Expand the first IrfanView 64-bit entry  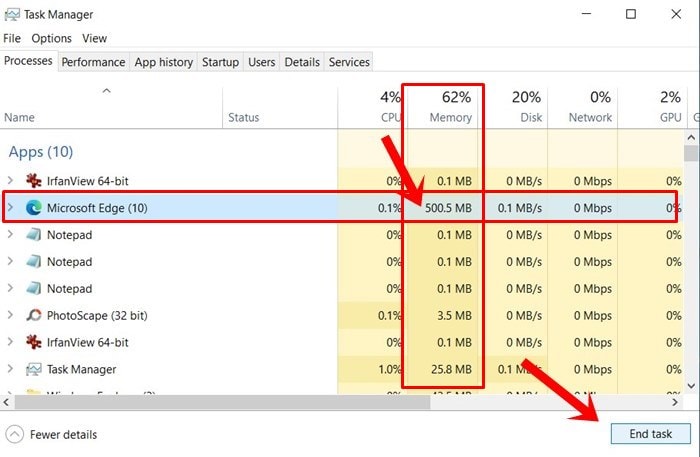coord(10,181)
